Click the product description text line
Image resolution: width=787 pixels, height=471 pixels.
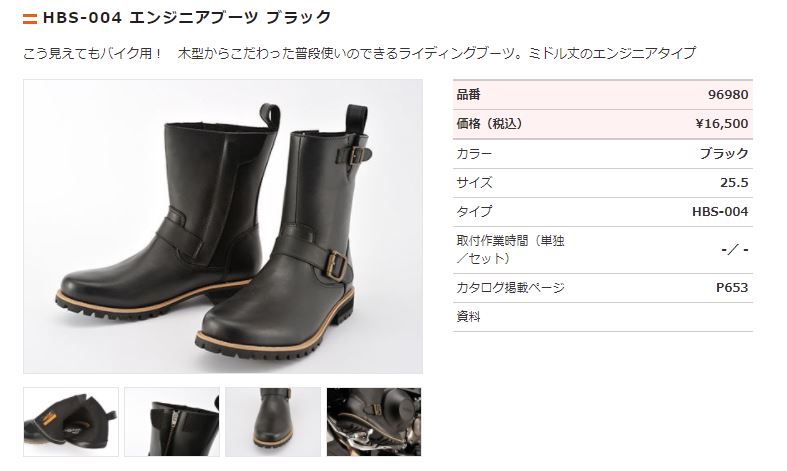(359, 53)
